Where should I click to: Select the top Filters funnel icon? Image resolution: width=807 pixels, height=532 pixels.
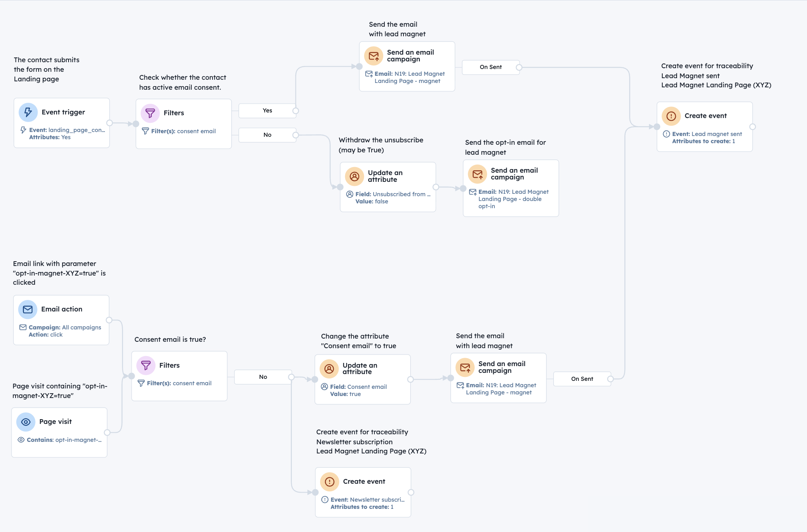click(x=150, y=113)
